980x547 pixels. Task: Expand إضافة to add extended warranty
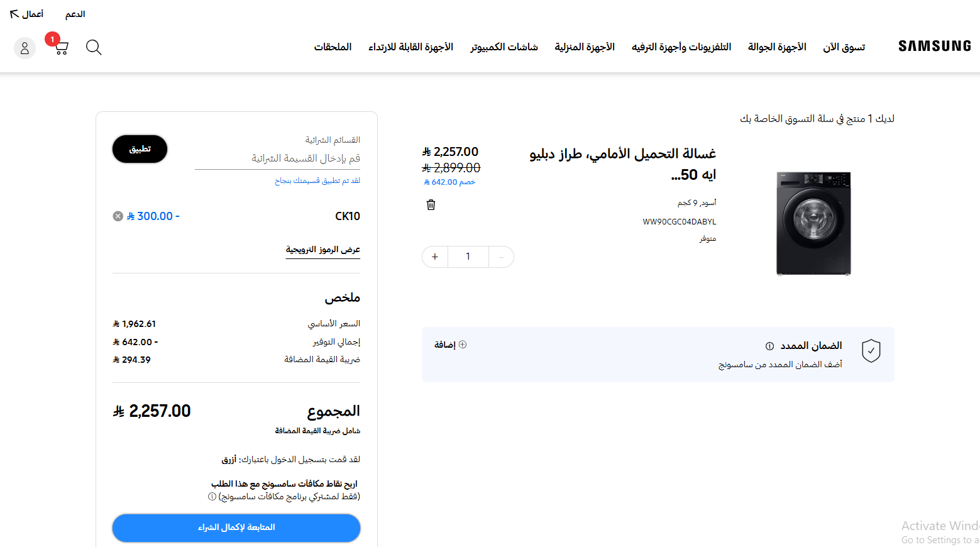coord(450,344)
